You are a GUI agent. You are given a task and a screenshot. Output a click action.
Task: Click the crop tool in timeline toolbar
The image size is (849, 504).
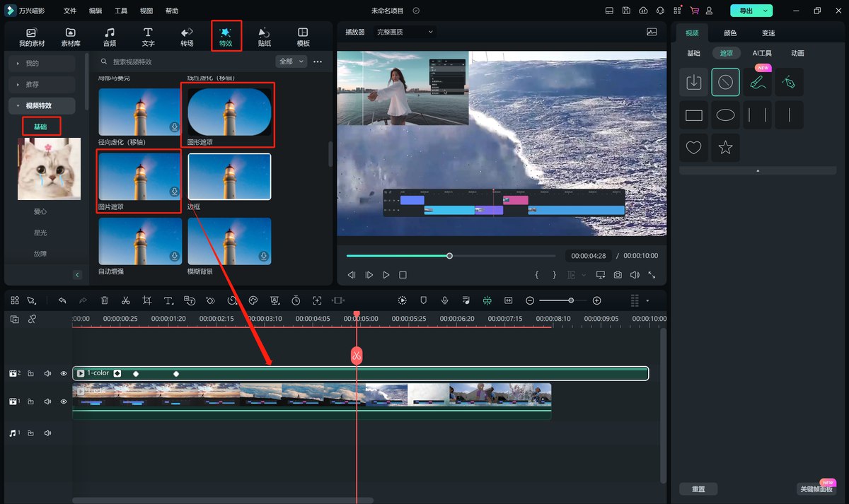(146, 300)
